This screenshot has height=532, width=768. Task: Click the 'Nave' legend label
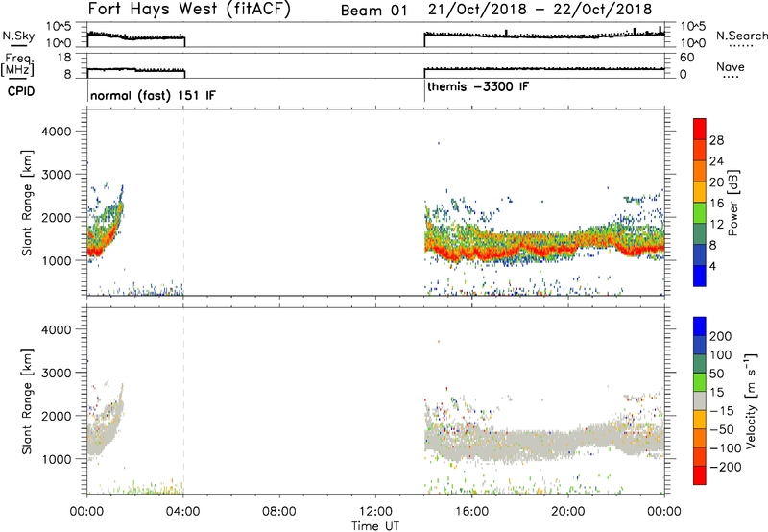[731, 66]
